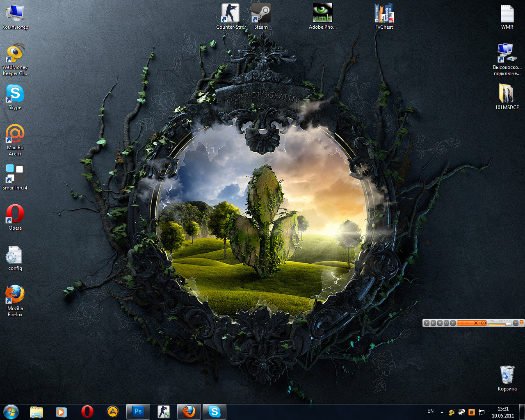Open the Windows Start menu
Viewport: 525px width, 420px height.
tap(11, 411)
